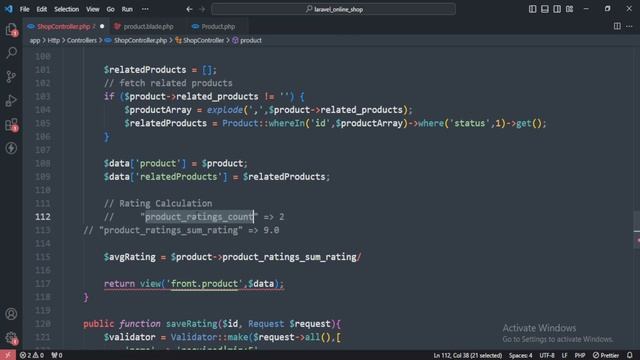This screenshot has height=360, width=640.
Task: Switch to the product.blade.php tab
Action: [x=148, y=27]
